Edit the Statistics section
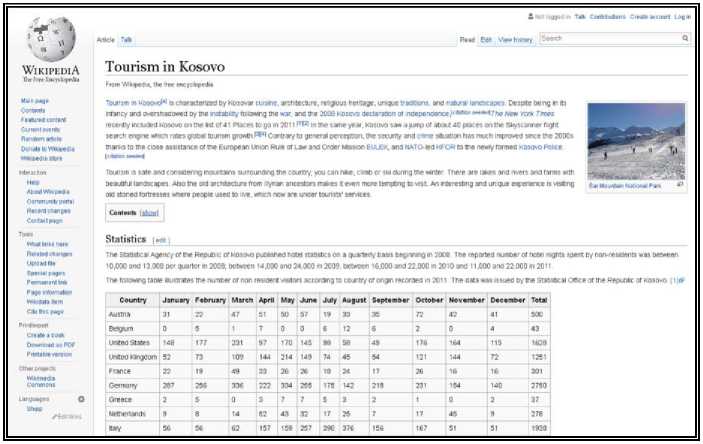 pyautogui.click(x=162, y=240)
